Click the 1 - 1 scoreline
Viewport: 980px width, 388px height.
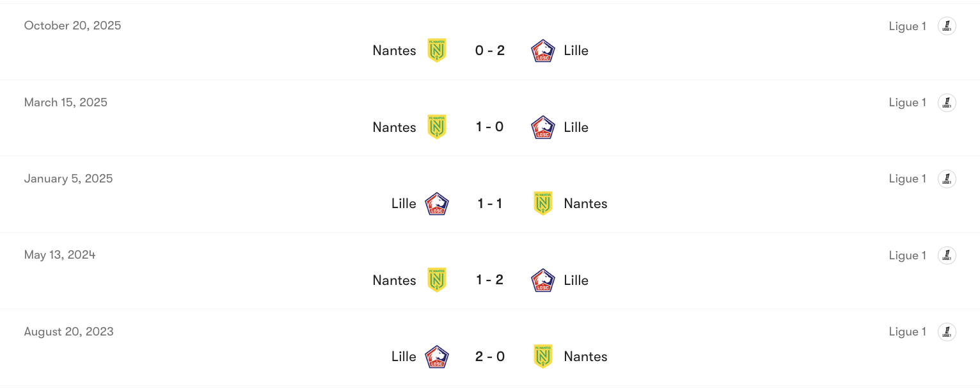pyautogui.click(x=490, y=203)
